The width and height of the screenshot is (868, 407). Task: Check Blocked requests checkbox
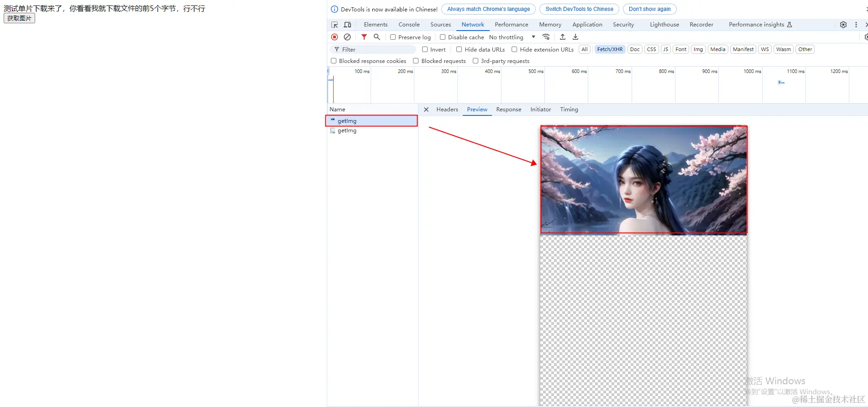point(416,61)
